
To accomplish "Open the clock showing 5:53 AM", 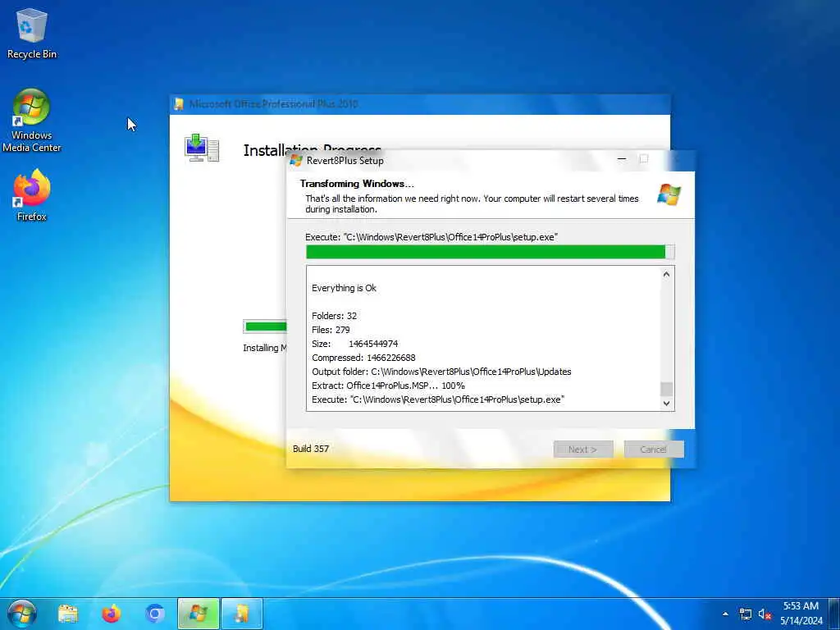I will (801, 614).
